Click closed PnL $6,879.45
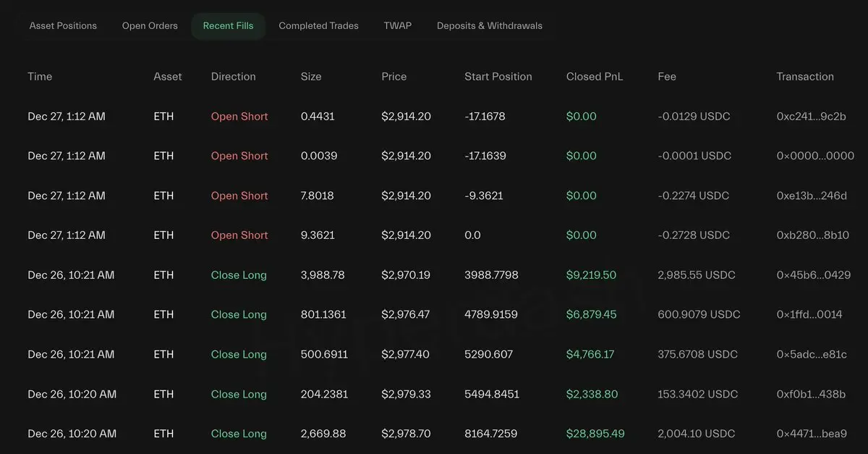The image size is (868, 454). click(592, 314)
